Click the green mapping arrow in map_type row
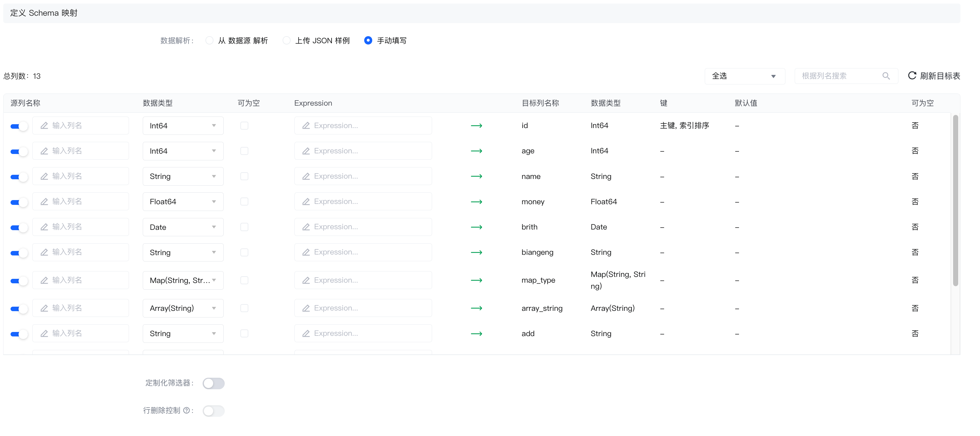This screenshot has width=980, height=436. 476,280
